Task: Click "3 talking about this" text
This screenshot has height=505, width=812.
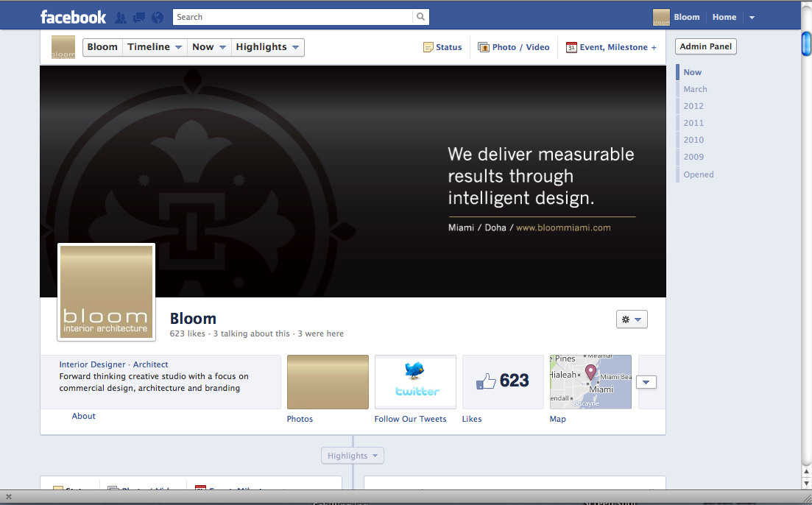Action: (x=252, y=333)
